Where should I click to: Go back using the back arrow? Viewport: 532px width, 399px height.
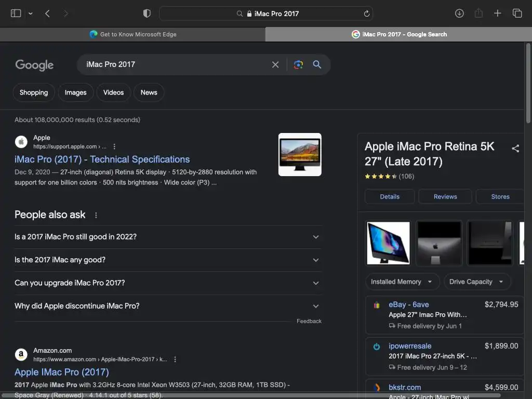tap(47, 14)
